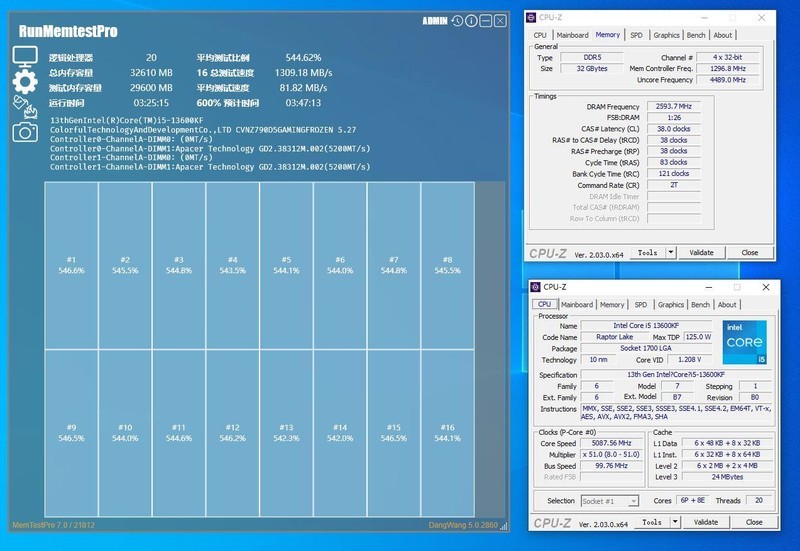Open About tab in lower CPU-Z window
The image size is (800, 551).
tap(727, 305)
